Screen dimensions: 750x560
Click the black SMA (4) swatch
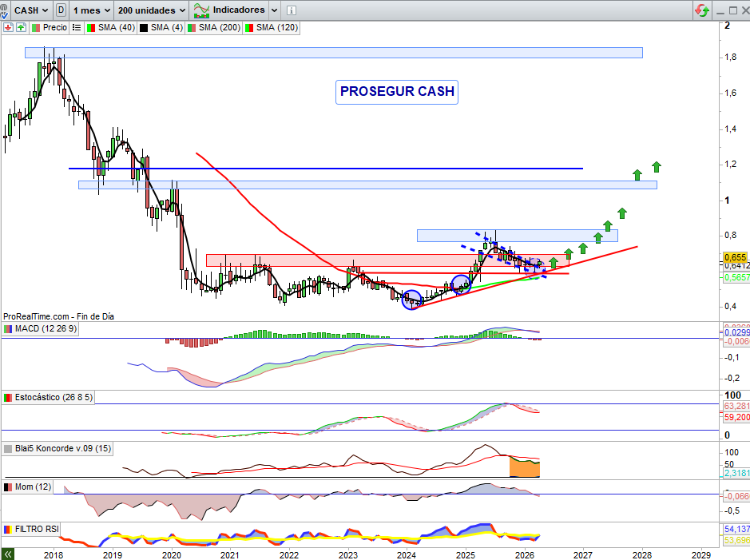[x=144, y=28]
